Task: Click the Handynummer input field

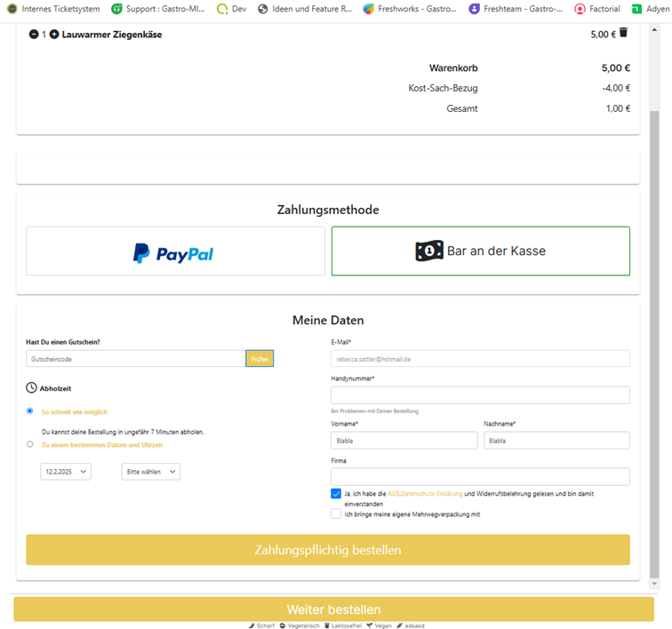Action: [x=480, y=395]
